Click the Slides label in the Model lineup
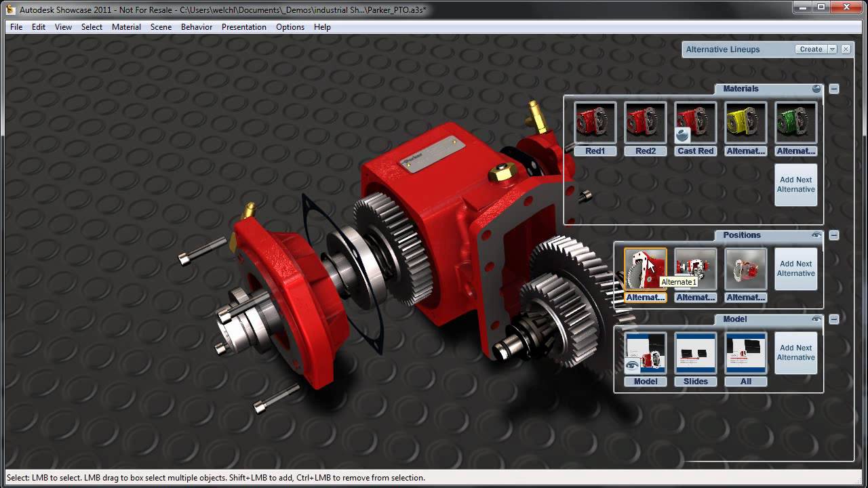This screenshot has height=488, width=868. [696, 382]
